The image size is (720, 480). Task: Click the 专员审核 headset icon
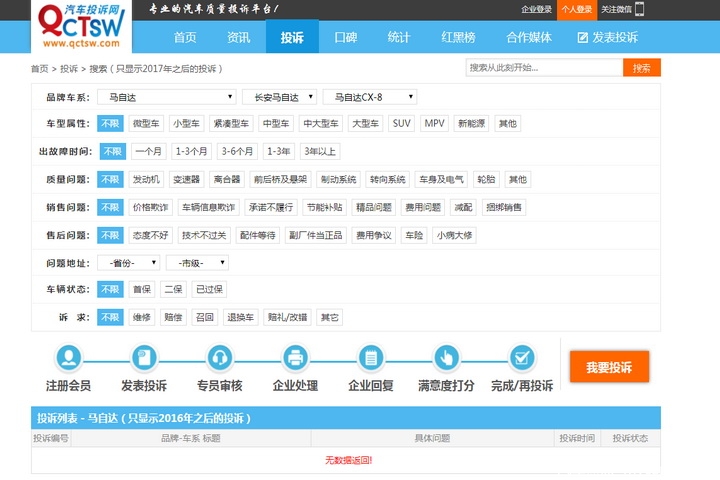219,358
